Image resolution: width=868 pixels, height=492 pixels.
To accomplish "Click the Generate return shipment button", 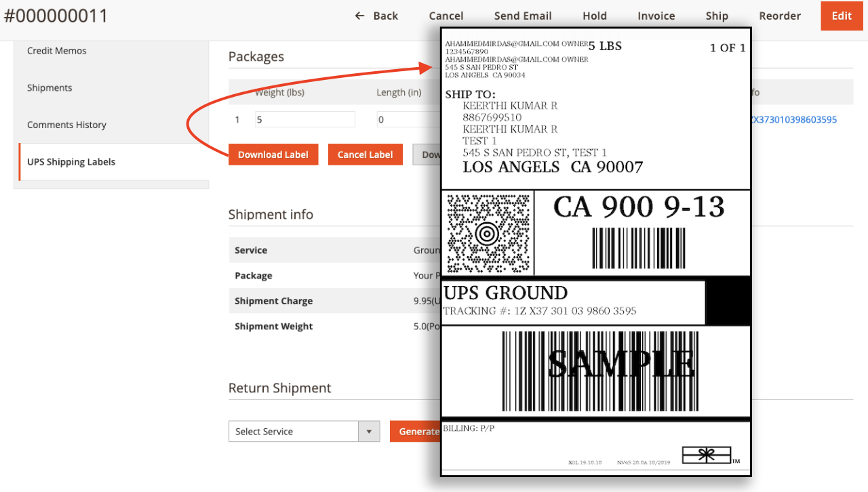I will tap(415, 432).
